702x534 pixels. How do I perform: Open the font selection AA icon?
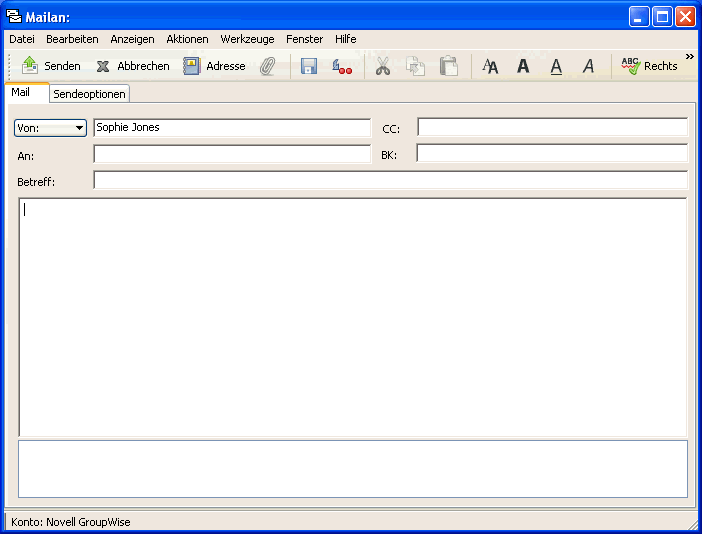(490, 66)
